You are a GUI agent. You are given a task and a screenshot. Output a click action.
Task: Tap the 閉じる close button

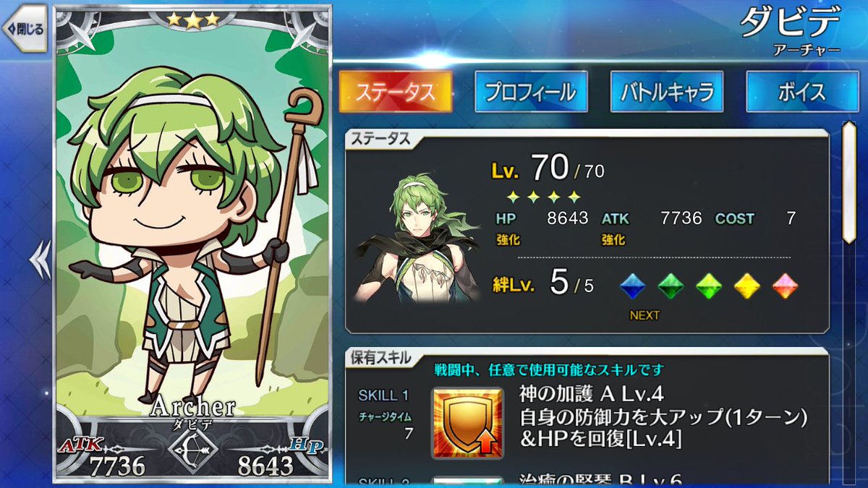[x=24, y=30]
